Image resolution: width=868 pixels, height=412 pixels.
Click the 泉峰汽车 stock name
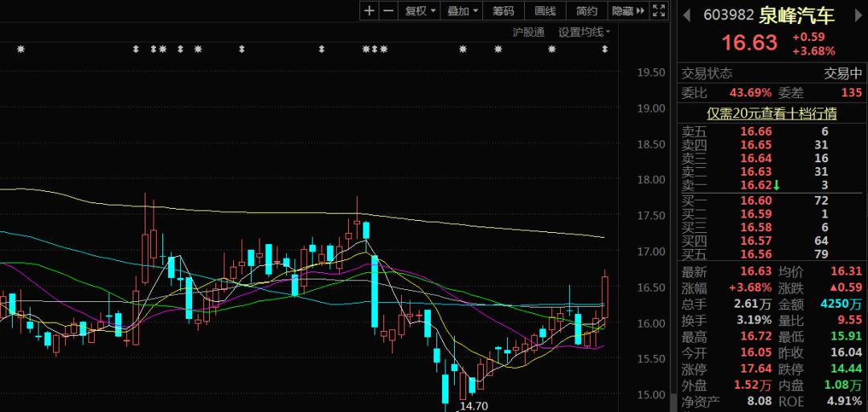pos(796,15)
